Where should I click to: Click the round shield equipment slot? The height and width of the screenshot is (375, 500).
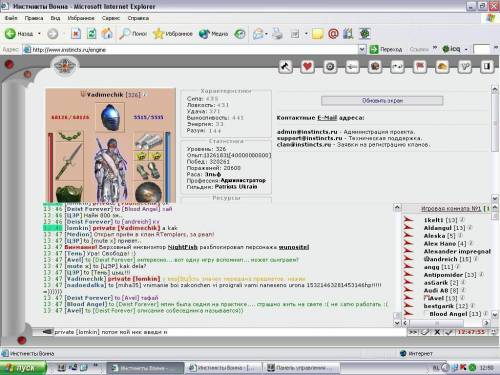tap(148, 192)
